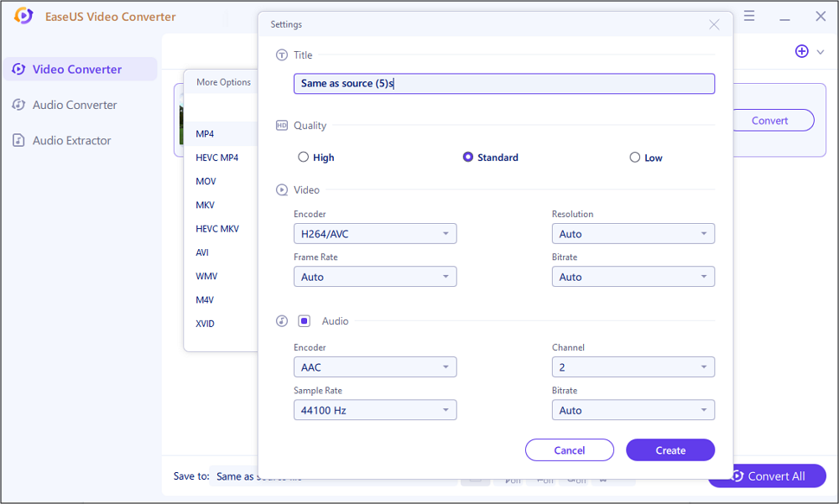Select the High quality option
This screenshot has height=504, width=839.
304,157
